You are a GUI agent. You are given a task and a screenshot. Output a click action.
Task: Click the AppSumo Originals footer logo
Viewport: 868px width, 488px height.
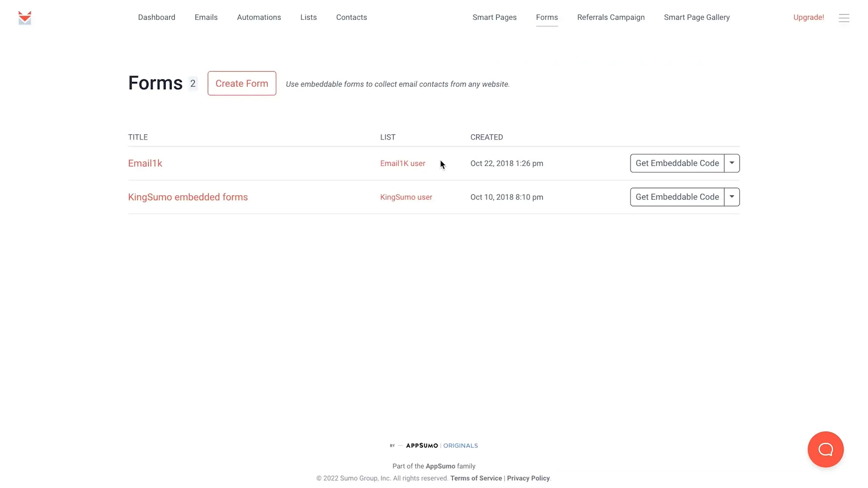coord(434,446)
